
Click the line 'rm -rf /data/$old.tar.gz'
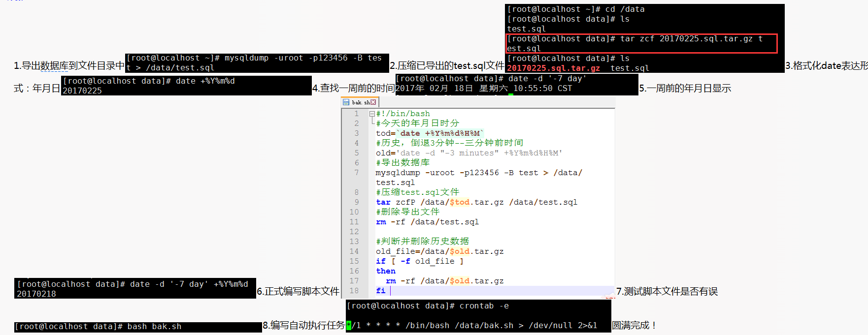[x=445, y=281]
